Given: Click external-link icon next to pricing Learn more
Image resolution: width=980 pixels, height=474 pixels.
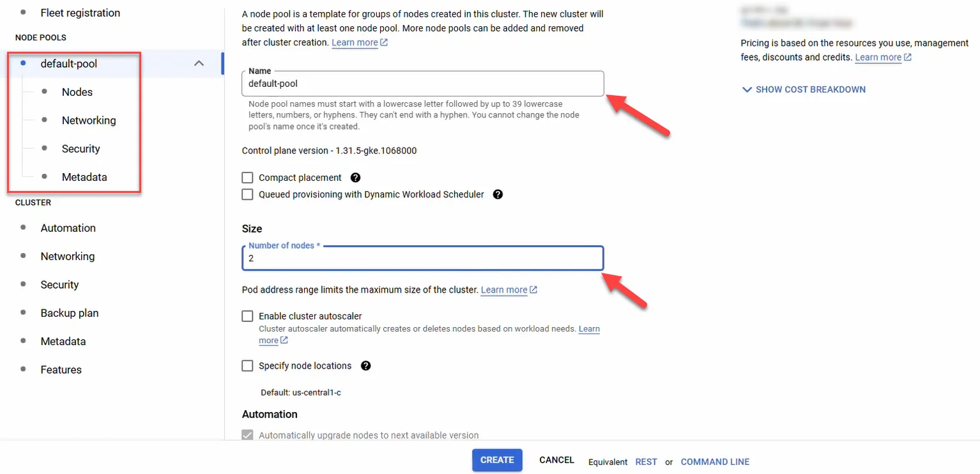Looking at the screenshot, I should 908,57.
